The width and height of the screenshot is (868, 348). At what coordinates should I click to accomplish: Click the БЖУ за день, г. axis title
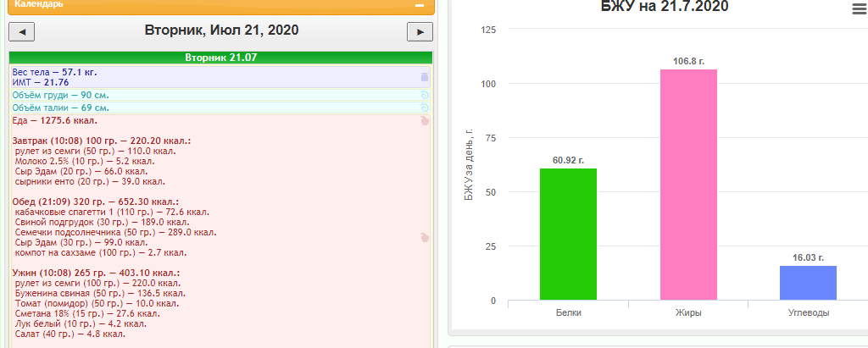[x=470, y=163]
